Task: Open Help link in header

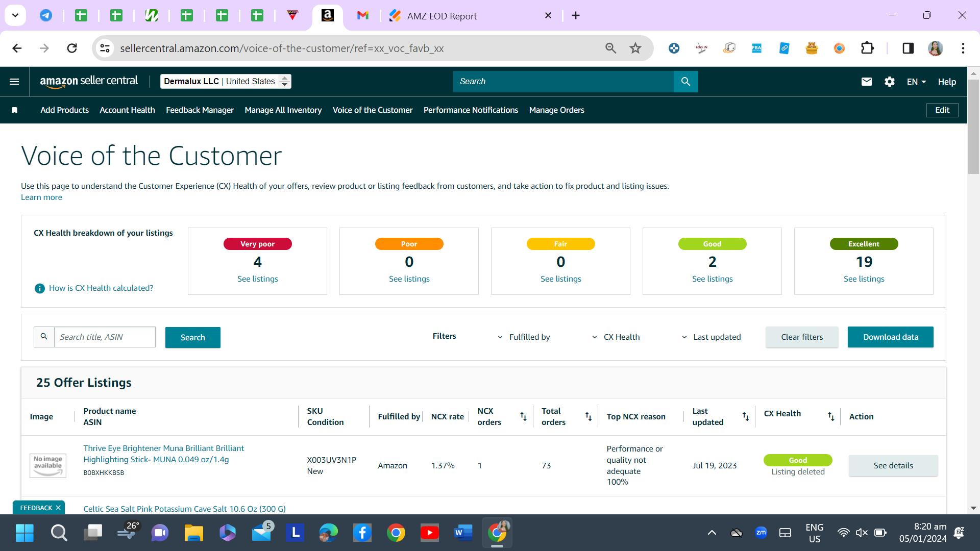Action: coord(947,82)
